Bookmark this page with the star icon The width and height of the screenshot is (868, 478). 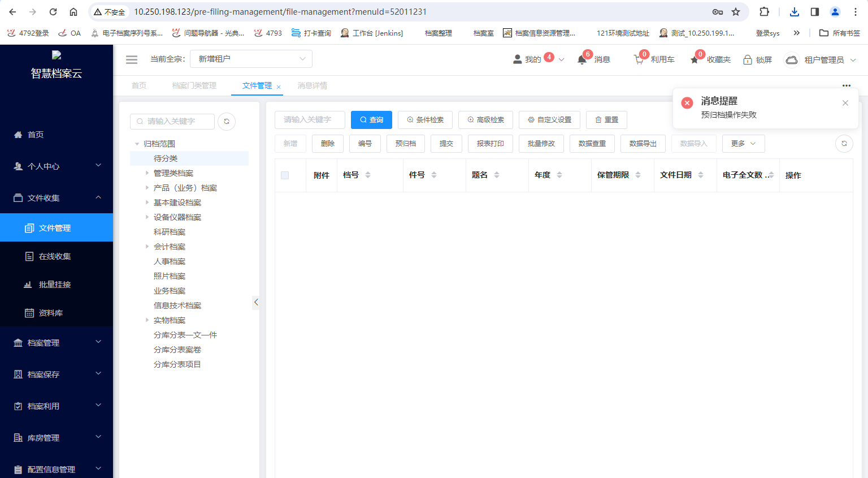(736, 12)
